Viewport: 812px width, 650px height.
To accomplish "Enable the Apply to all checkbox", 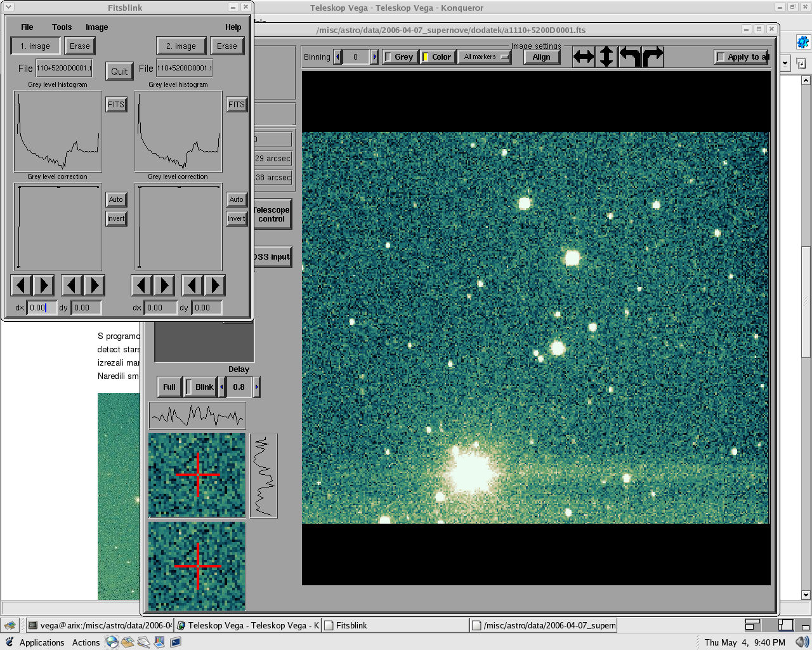I will pos(741,56).
